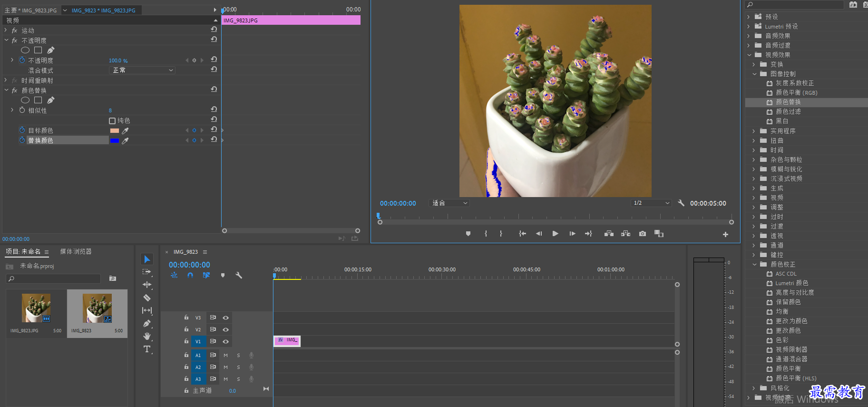
Task: Click the Export Frame camera icon
Action: 643,234
